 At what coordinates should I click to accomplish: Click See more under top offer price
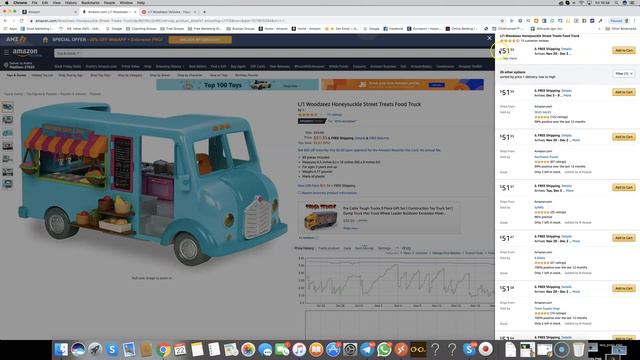(509, 58)
